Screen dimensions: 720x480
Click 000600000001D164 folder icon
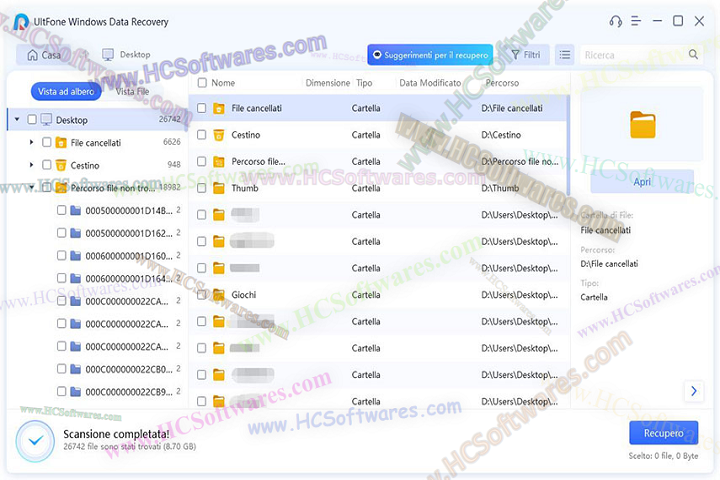76,278
